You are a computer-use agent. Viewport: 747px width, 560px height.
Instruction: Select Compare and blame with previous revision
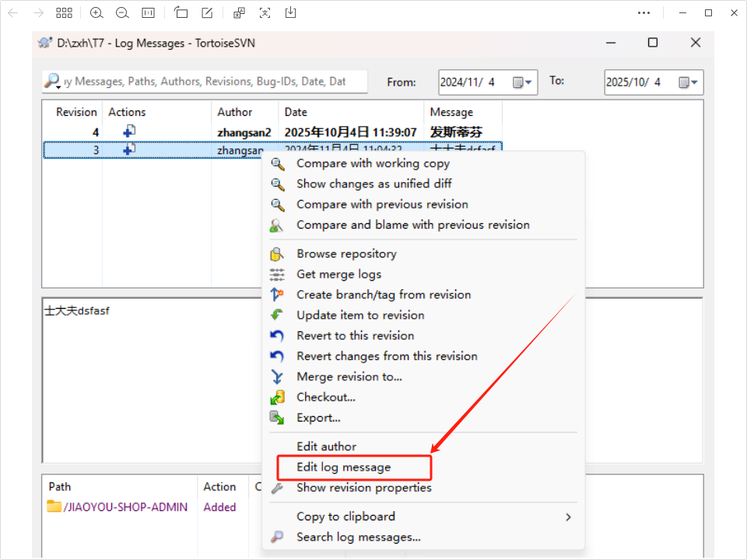[x=423, y=225]
